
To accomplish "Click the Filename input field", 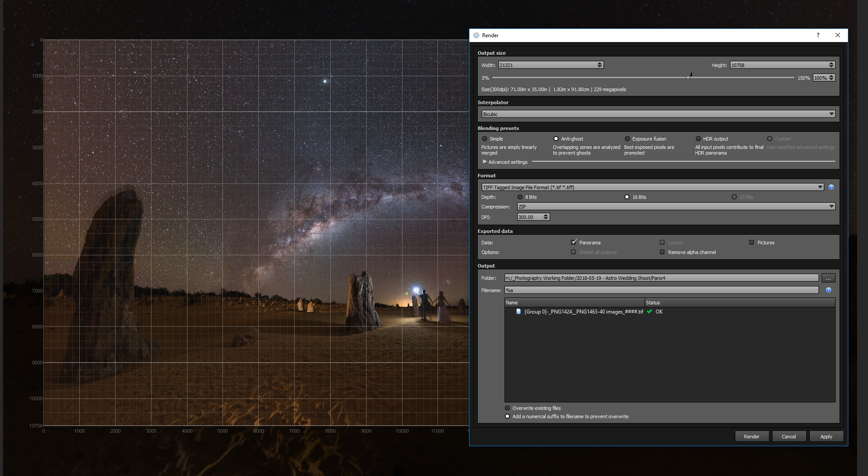I will click(x=661, y=290).
